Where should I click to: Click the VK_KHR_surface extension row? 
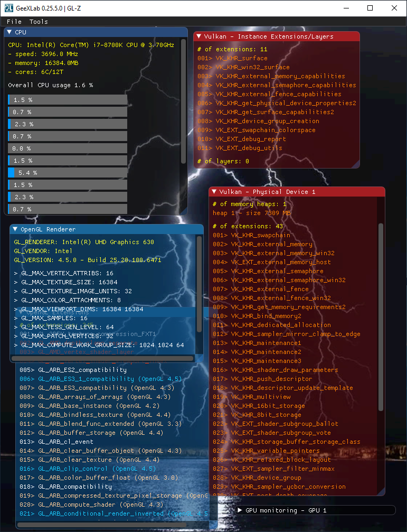pos(232,58)
